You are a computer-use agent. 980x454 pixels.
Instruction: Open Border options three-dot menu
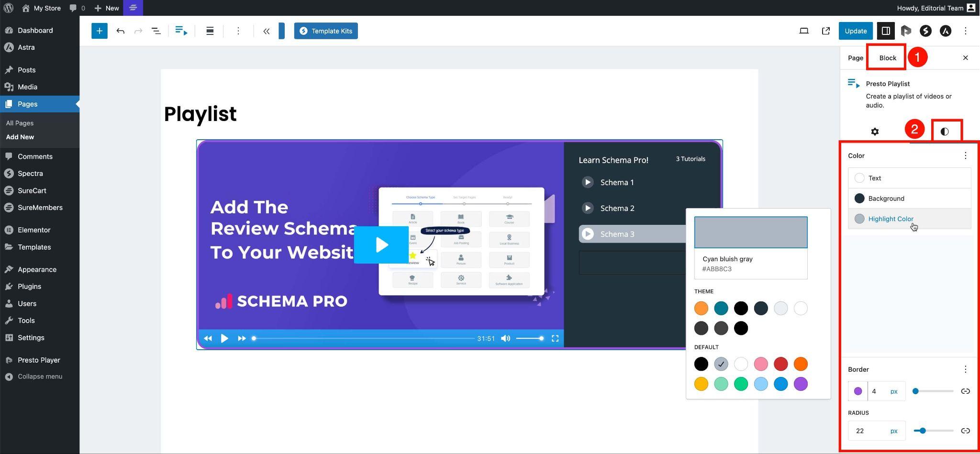[965, 369]
